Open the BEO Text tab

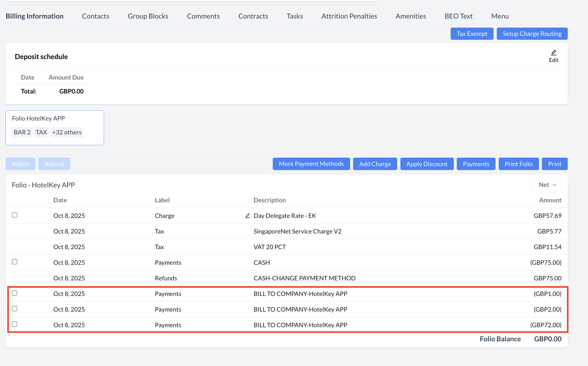pyautogui.click(x=458, y=16)
